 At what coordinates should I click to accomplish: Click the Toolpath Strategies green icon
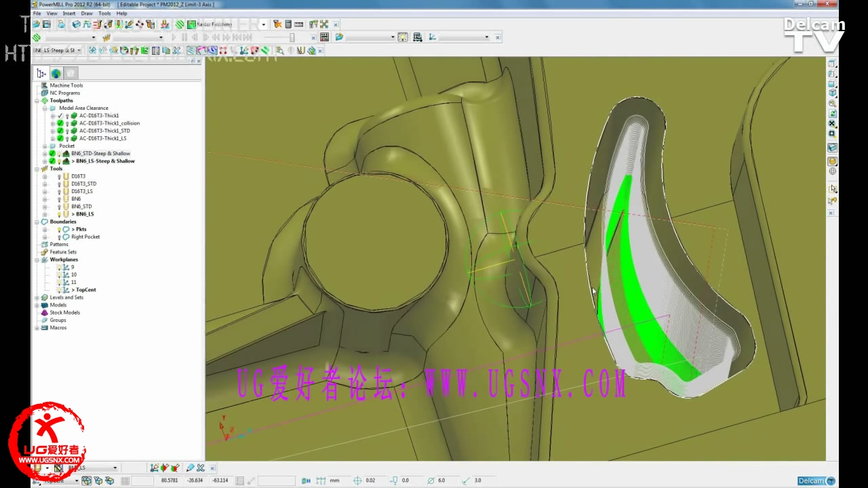tap(179, 24)
